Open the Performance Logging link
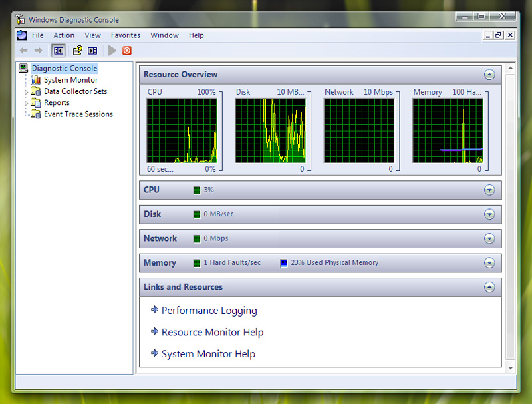This screenshot has width=532, height=404. point(209,311)
